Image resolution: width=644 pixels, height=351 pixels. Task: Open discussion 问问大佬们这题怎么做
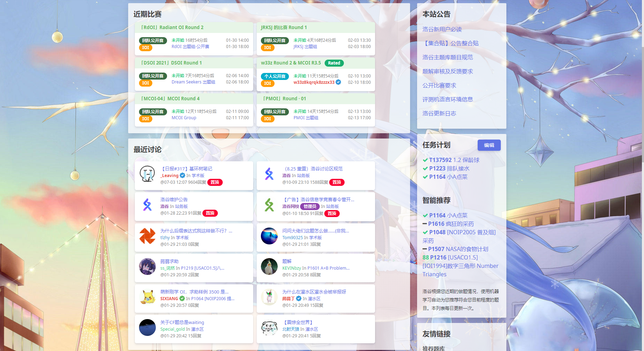(316, 231)
